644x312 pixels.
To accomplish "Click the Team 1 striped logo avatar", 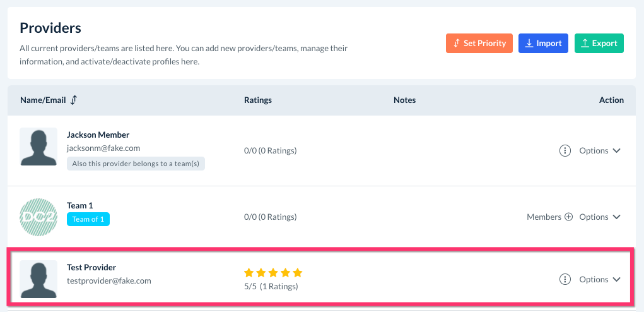I will point(38,217).
